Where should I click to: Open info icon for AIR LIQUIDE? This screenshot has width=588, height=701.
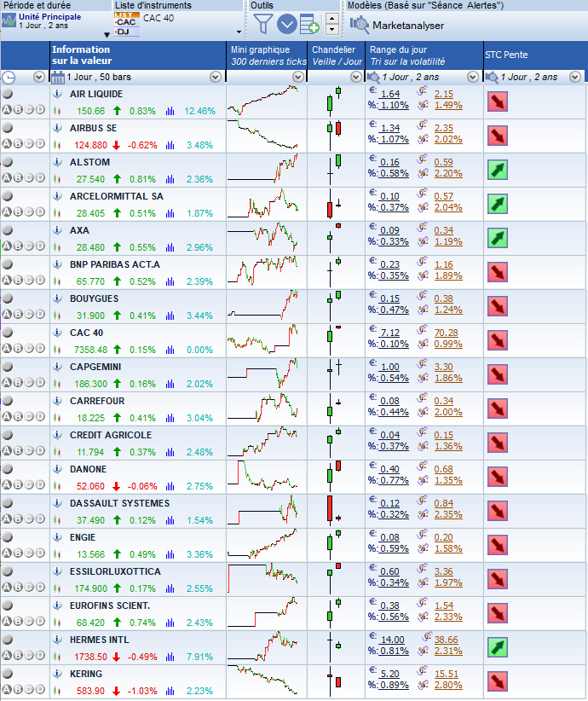tap(57, 94)
